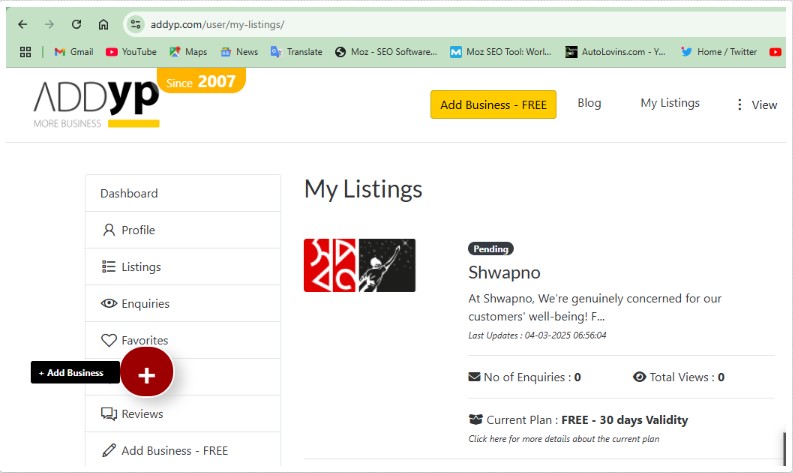The height and width of the screenshot is (473, 793).
Task: Click the FREE - 30 days Validity plan text
Action: pos(625,420)
